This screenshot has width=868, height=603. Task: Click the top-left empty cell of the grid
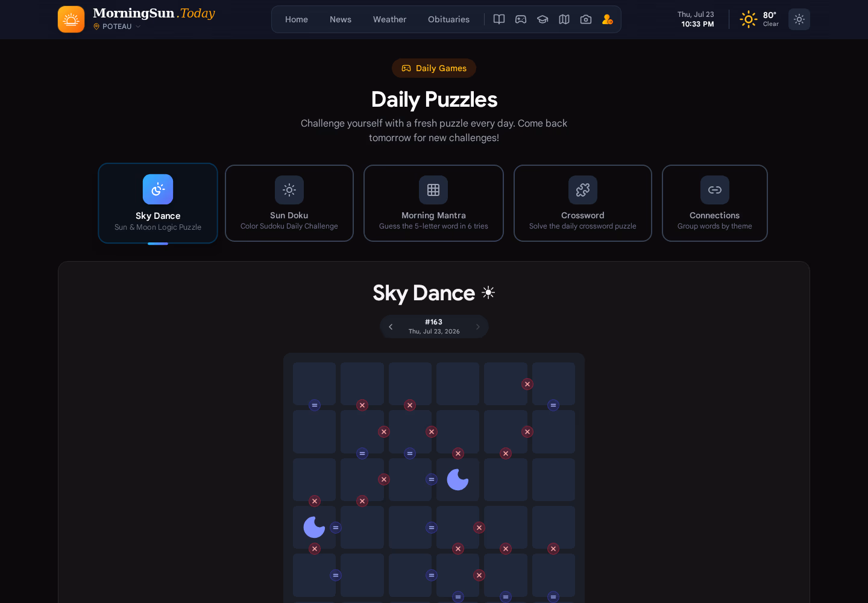pos(314,384)
